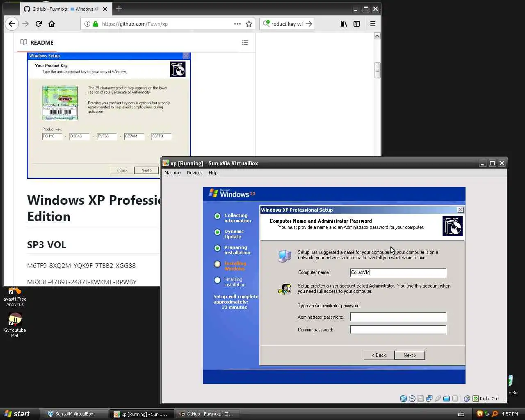Open a new Firefox tab
525x420 pixels.
119,9
